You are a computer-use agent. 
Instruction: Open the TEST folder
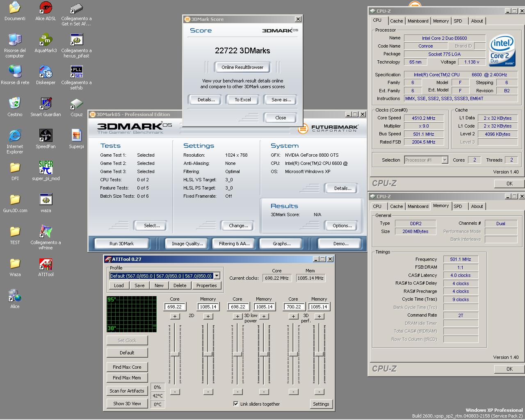[15, 235]
